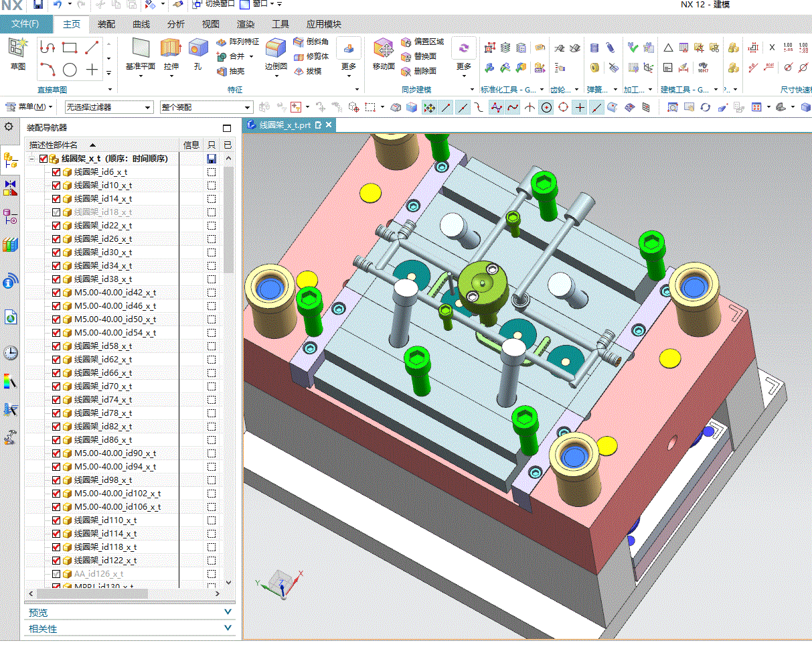Select the Rectangle sketch tool
Screen dimensions: 812x651
click(70, 47)
